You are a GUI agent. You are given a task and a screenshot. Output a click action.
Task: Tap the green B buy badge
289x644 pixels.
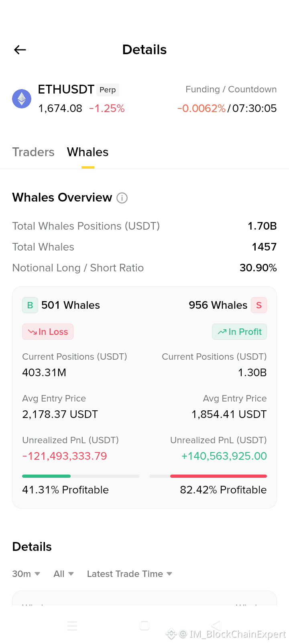[30, 305]
